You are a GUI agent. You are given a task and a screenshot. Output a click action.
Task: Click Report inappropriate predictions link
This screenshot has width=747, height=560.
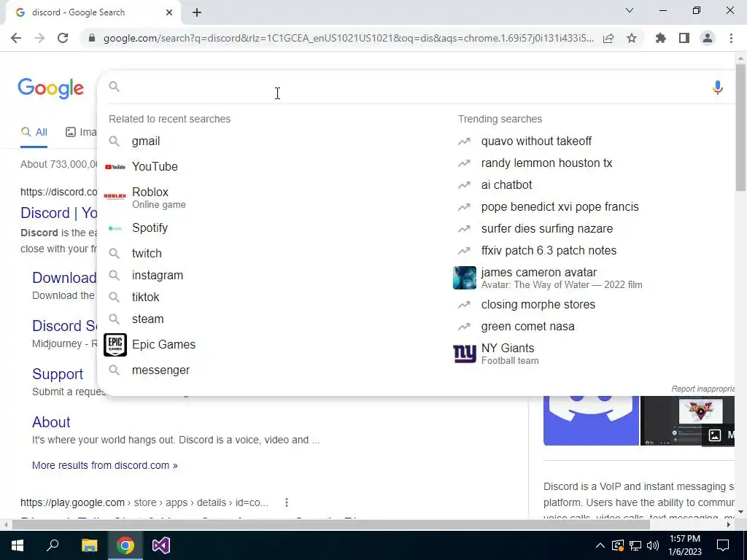click(703, 389)
